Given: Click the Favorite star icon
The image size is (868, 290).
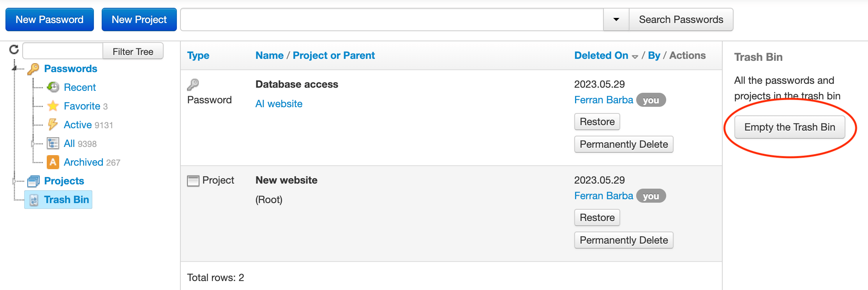Looking at the screenshot, I should (53, 106).
